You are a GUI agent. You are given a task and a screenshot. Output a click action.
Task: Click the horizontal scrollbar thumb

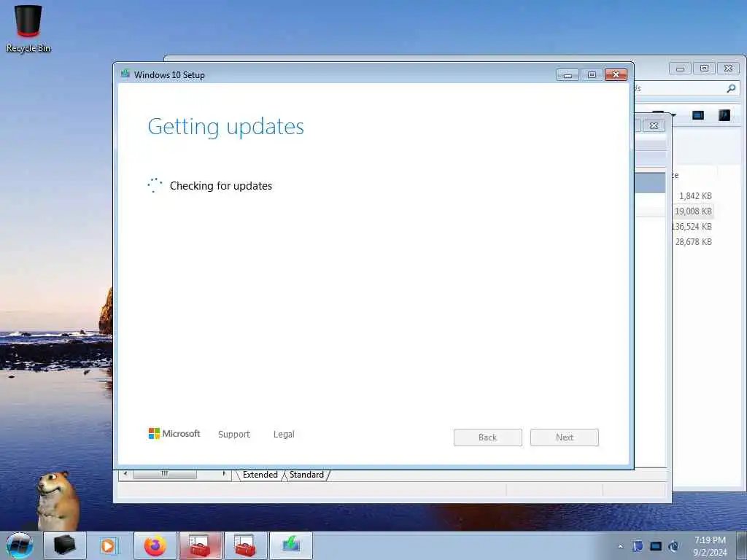coord(164,474)
